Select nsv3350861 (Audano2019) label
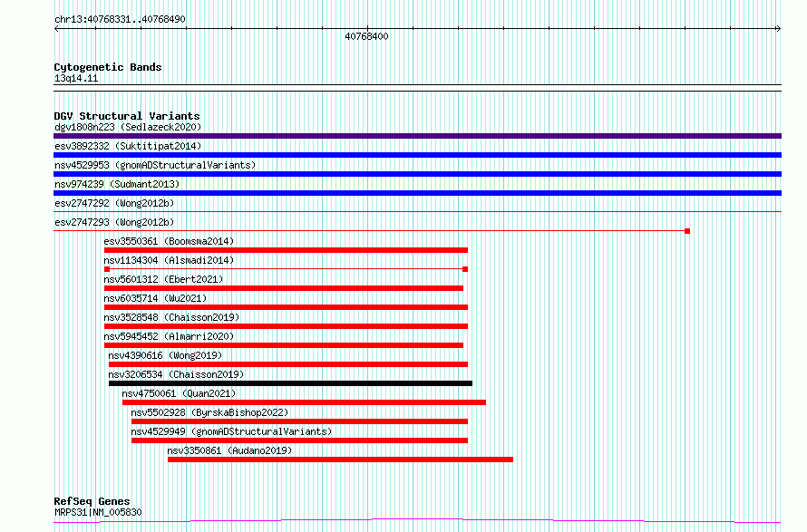This screenshot has height=532, width=807. pyautogui.click(x=229, y=450)
